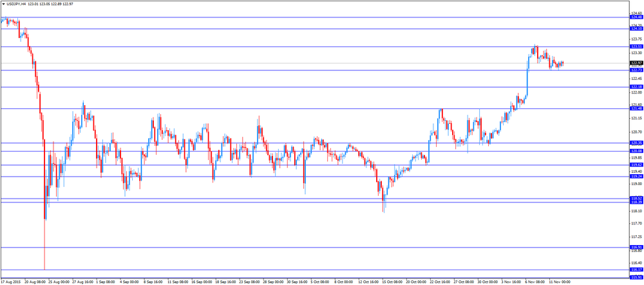Click the 6 Nov 08:00 time label

tap(535, 282)
